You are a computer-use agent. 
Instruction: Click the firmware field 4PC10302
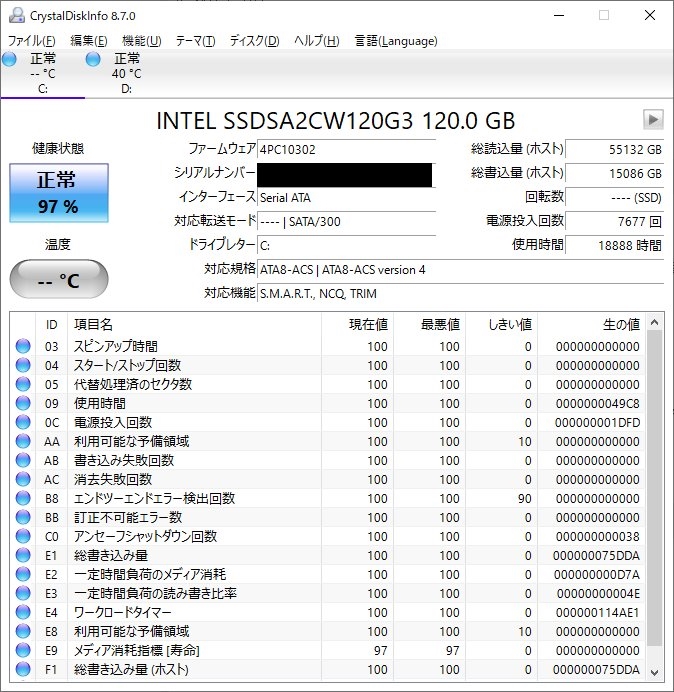[346, 149]
